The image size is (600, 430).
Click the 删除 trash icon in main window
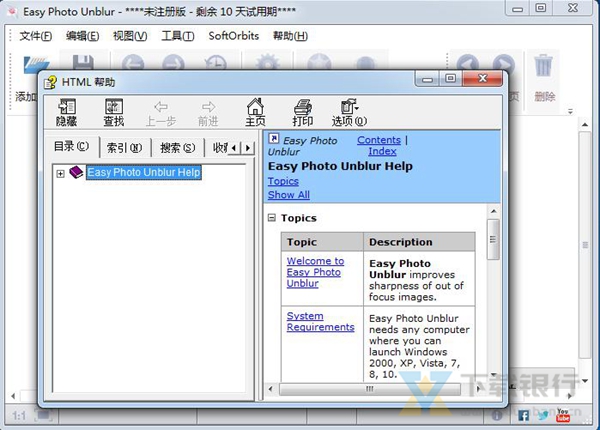tap(544, 65)
